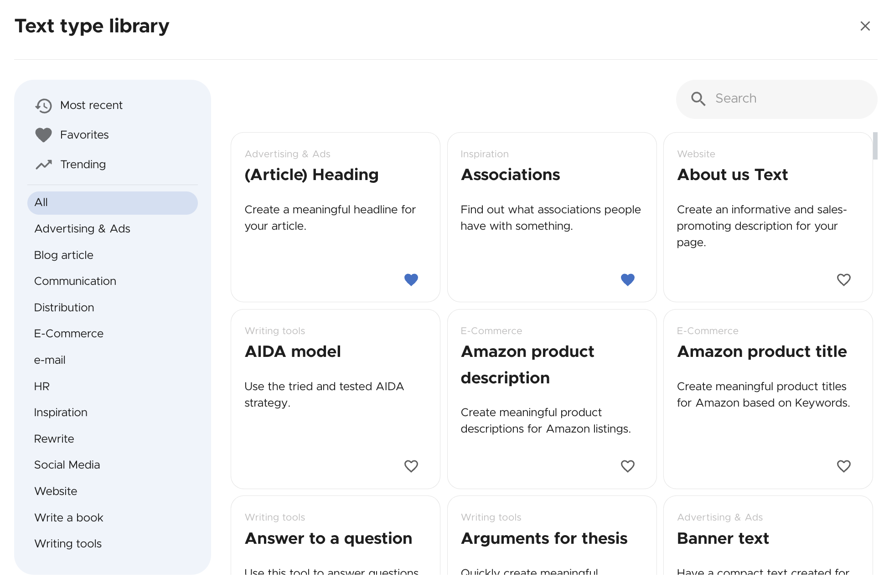889x588 pixels.
Task: Click the scrollbar on the right edge
Action: coord(876,146)
